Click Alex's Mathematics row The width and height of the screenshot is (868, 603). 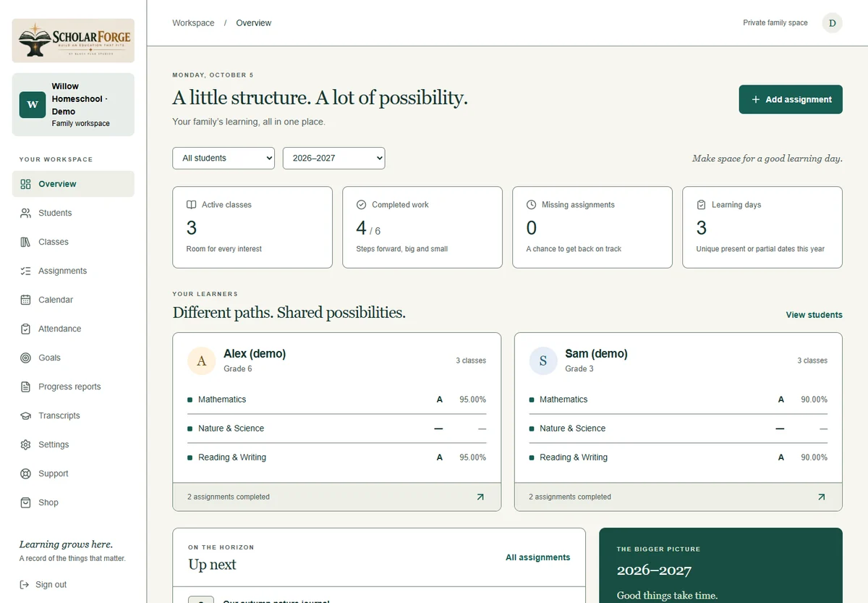tap(337, 400)
